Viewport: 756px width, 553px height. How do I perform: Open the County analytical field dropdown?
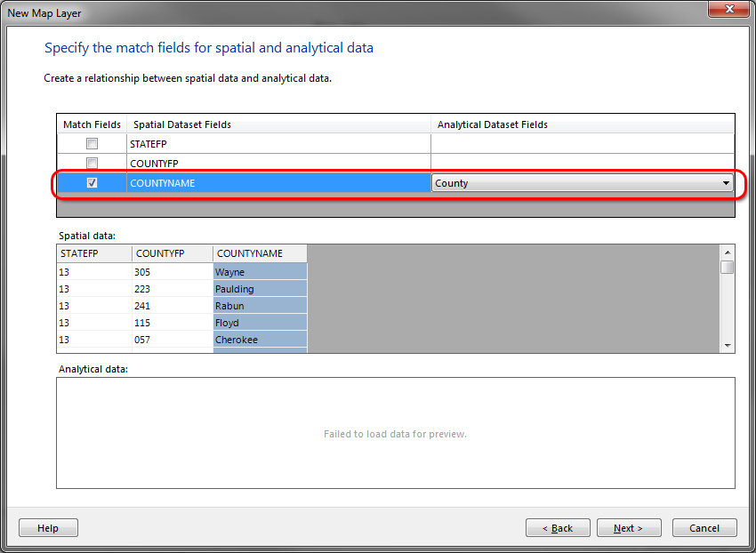pyautogui.click(x=726, y=183)
